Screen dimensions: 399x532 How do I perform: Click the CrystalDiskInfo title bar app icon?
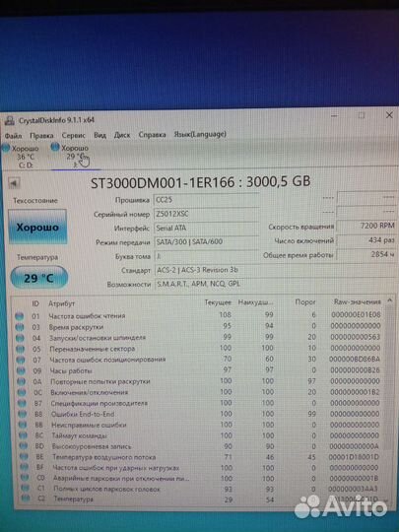(x=10, y=121)
